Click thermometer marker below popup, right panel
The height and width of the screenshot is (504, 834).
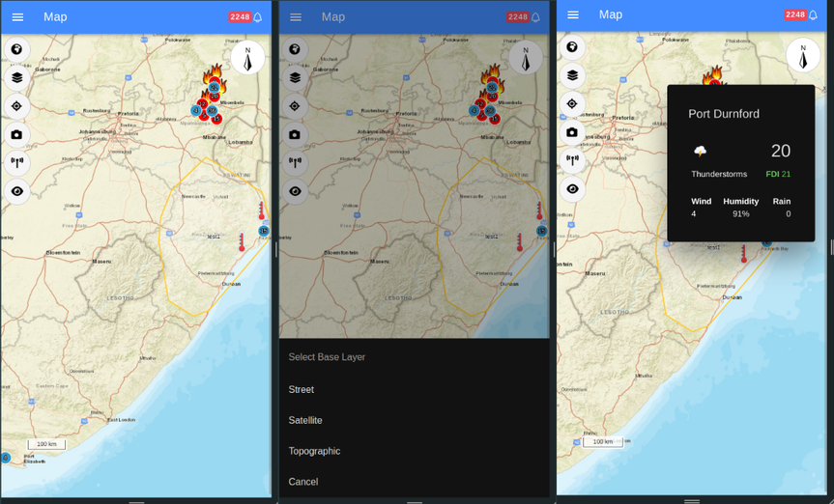pyautogui.click(x=744, y=254)
